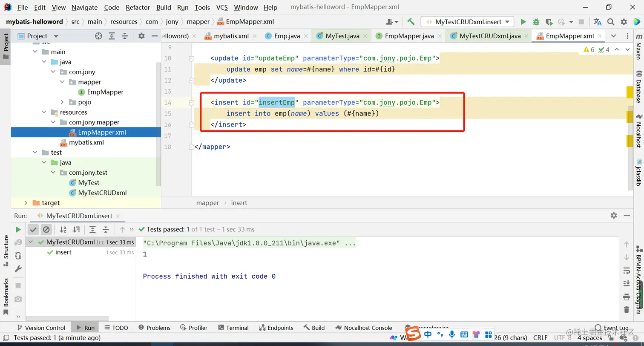The image size is (644, 346).
Task: Expand the target folder node
Action: click(26, 203)
